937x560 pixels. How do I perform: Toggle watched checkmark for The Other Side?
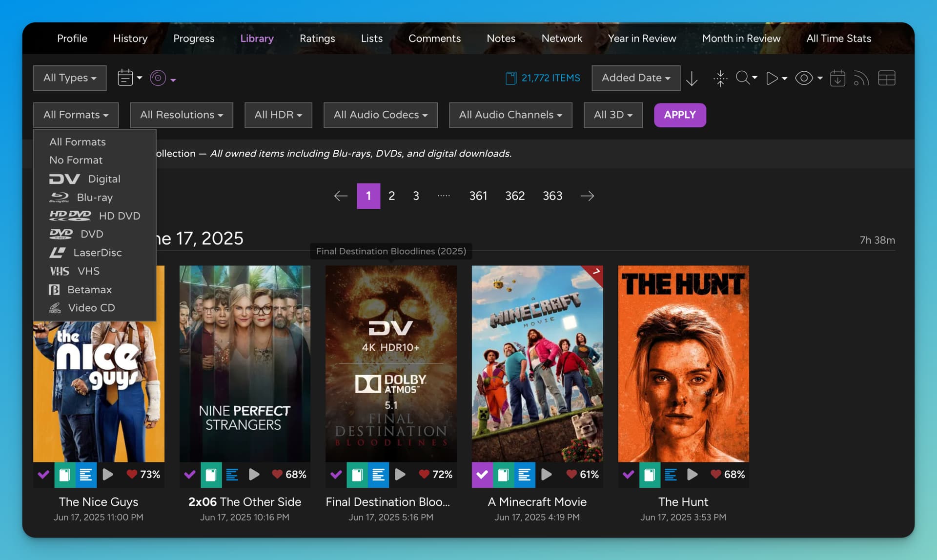click(x=190, y=475)
